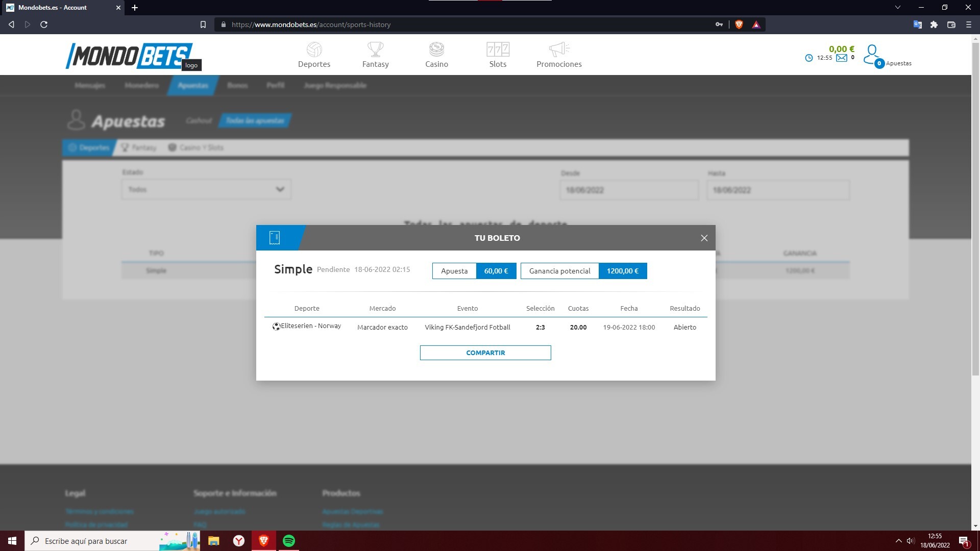980x551 pixels.
Task: Select the Todas las apuestas filter
Action: pos(255,120)
